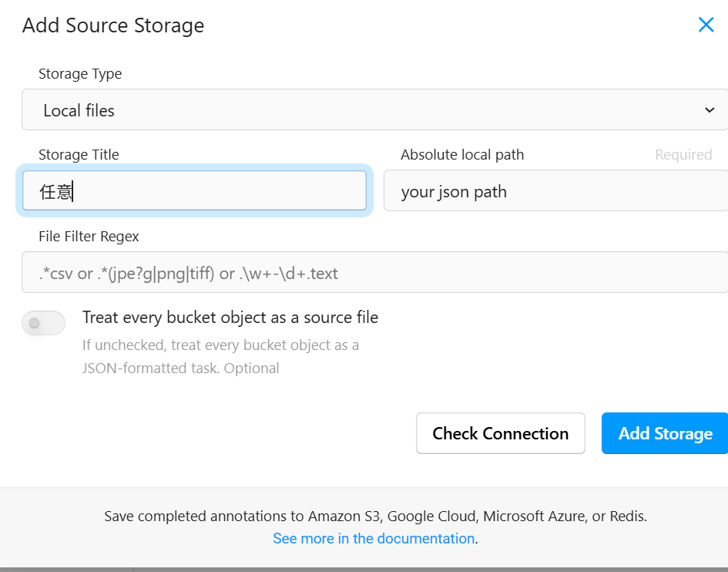Click the 'Local files' selected storage value
This screenshot has height=572, width=728.
click(x=79, y=110)
